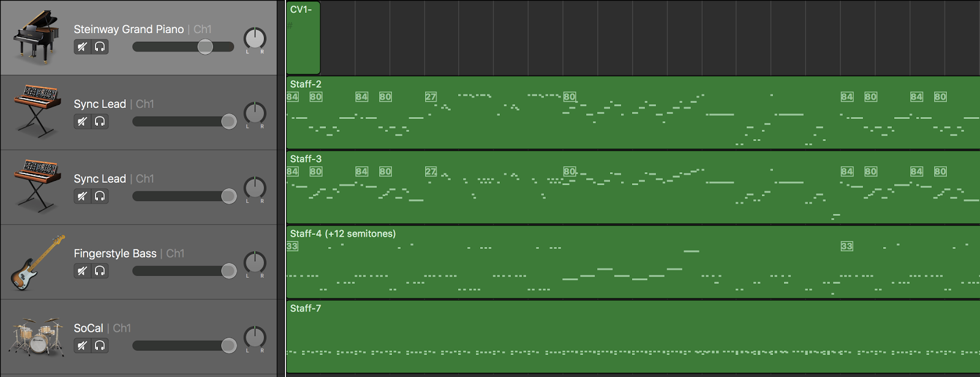The height and width of the screenshot is (377, 980).
Task: Mute the second Sync Lead track
Action: pyautogui.click(x=83, y=196)
